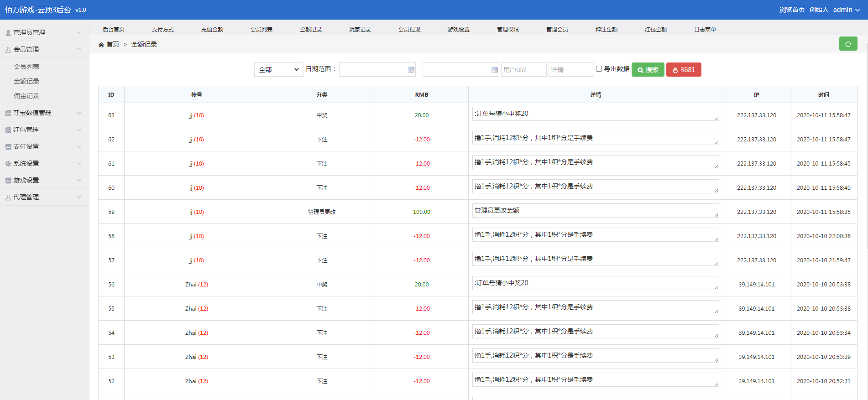
Task: Open the 会员提现 tab
Action: (409, 30)
